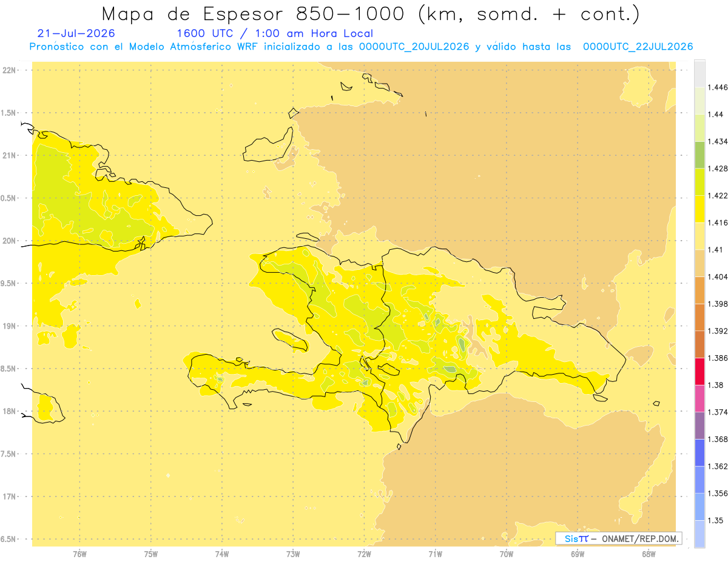Click the legend value "1.356"

(x=718, y=493)
